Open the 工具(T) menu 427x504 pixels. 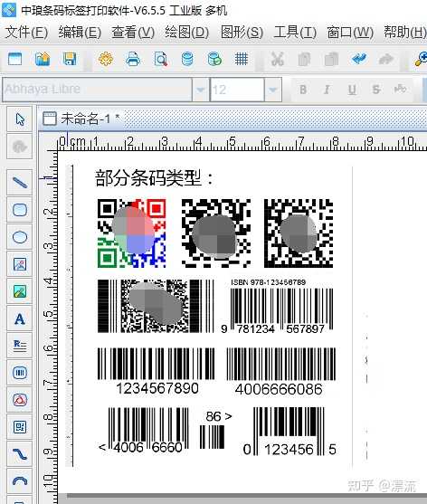tap(295, 33)
